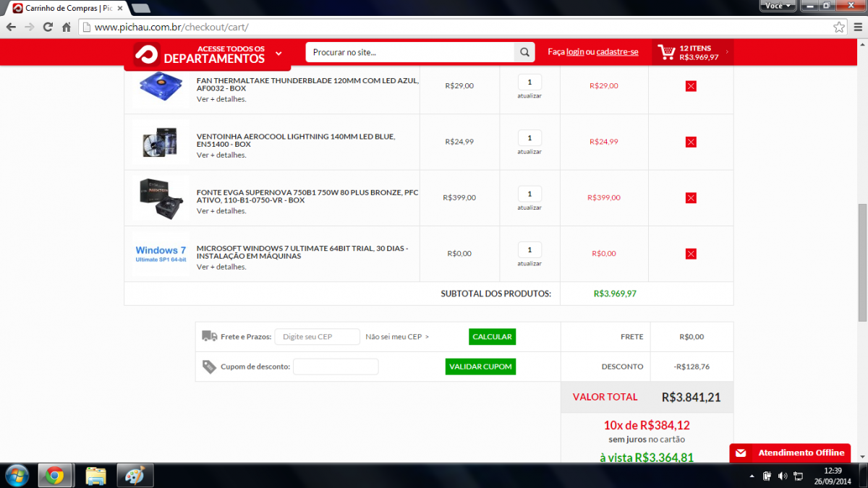Click FONTE EVGA SUPERNOVA 750B1 product title
The height and width of the screenshot is (488, 868).
307,196
